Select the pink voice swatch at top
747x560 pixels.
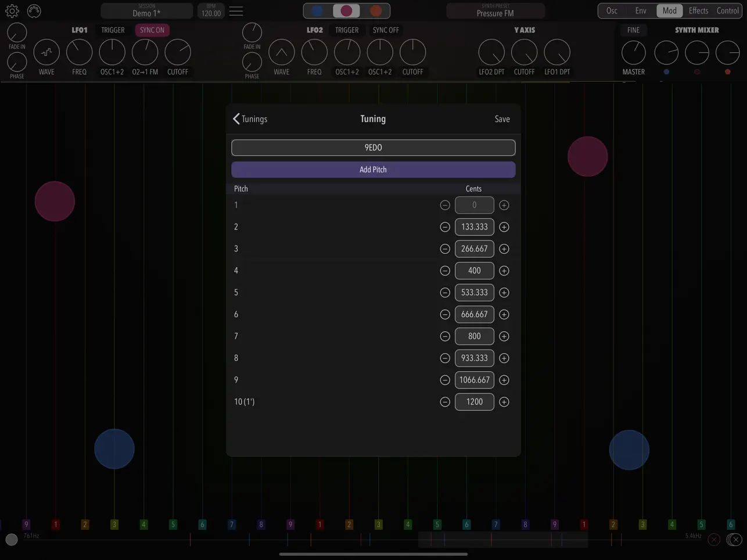pos(346,10)
